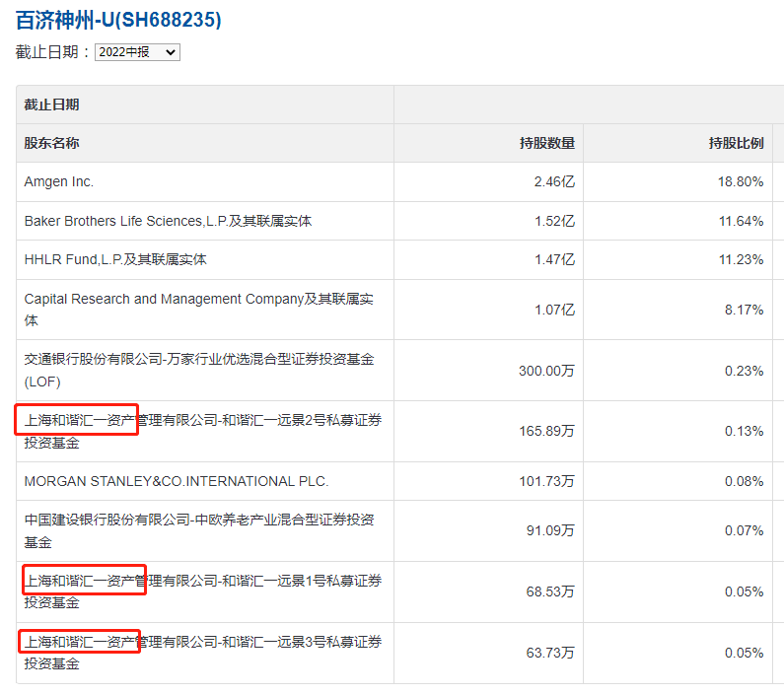Click the 截止日期 table header
This screenshot has height=695, width=784.
pos(52,104)
